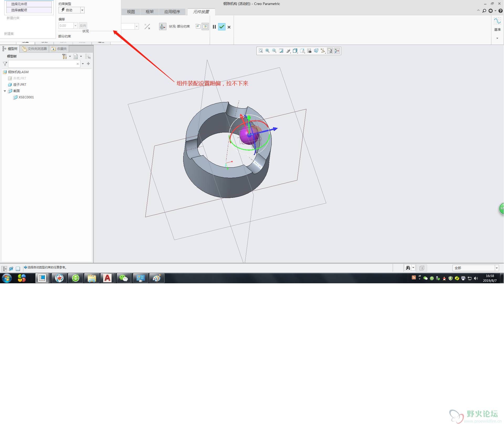The width and height of the screenshot is (504, 426).
Task: Show component in assembly window icon
Action: (x=205, y=26)
